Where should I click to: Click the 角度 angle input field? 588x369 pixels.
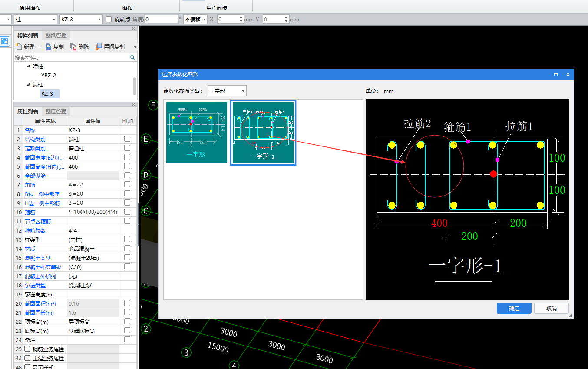[162, 20]
